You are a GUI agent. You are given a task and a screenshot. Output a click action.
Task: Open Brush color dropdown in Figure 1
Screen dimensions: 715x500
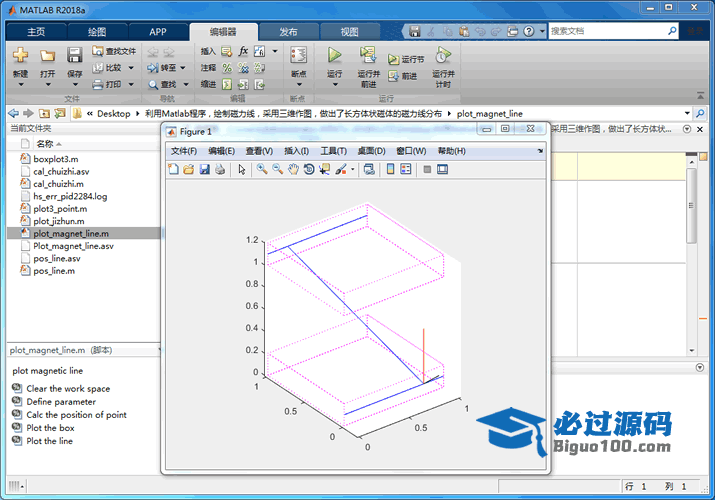click(x=352, y=170)
